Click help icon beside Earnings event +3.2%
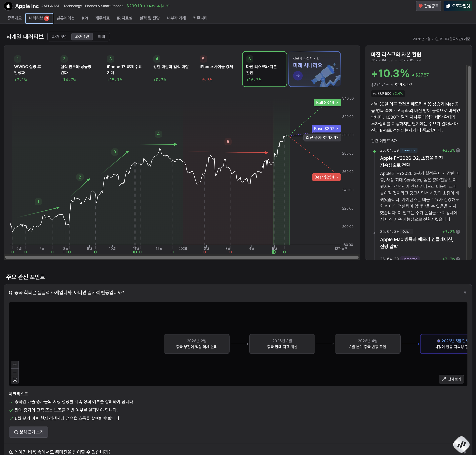 click(x=458, y=150)
